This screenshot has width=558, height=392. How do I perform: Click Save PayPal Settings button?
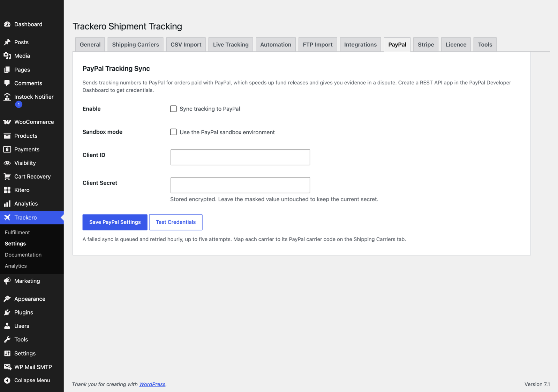coord(115,222)
